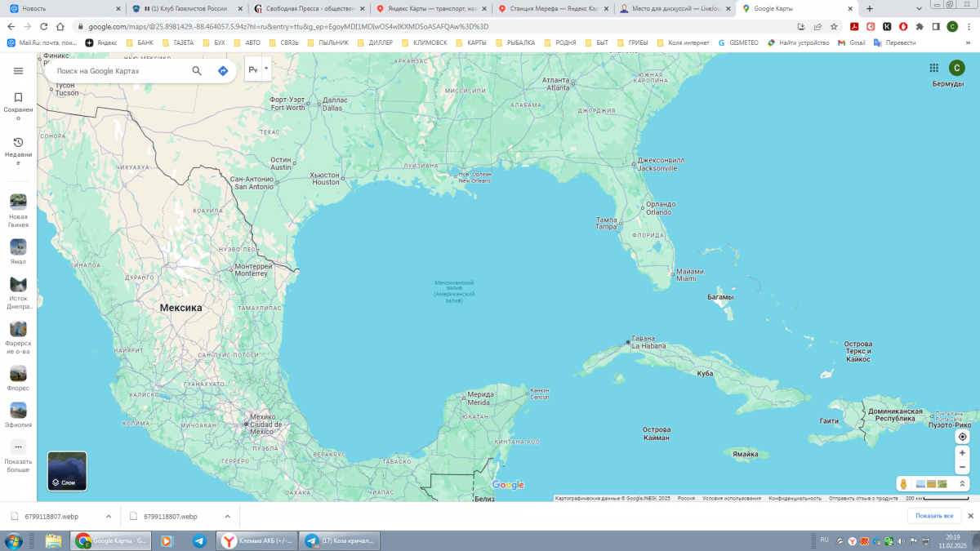Open the input language dropdown arrow beside the search box
Viewport: 980px width, 551px height.
pos(266,70)
